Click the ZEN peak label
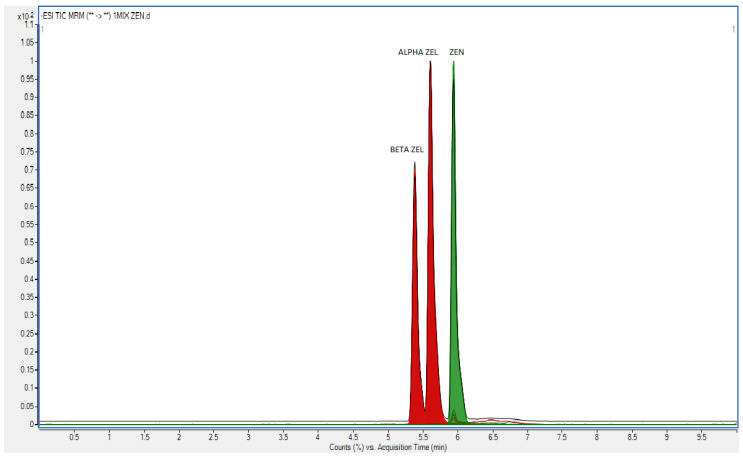The image size is (743, 458). (457, 52)
